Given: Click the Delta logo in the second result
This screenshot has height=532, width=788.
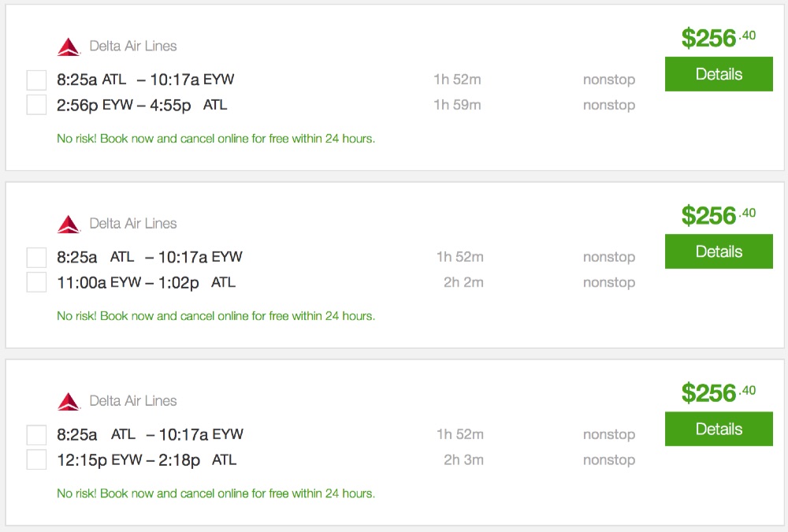Looking at the screenshot, I should pyautogui.click(x=69, y=225).
